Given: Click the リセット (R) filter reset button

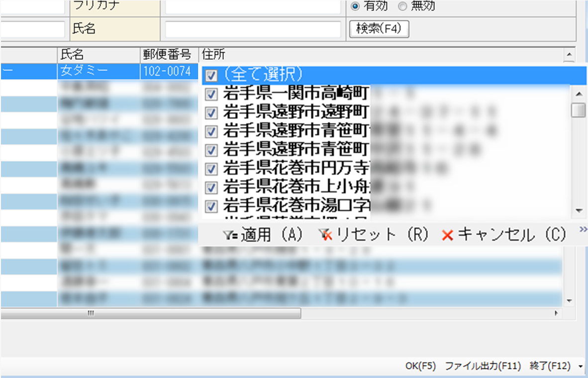Looking at the screenshot, I should [373, 235].
